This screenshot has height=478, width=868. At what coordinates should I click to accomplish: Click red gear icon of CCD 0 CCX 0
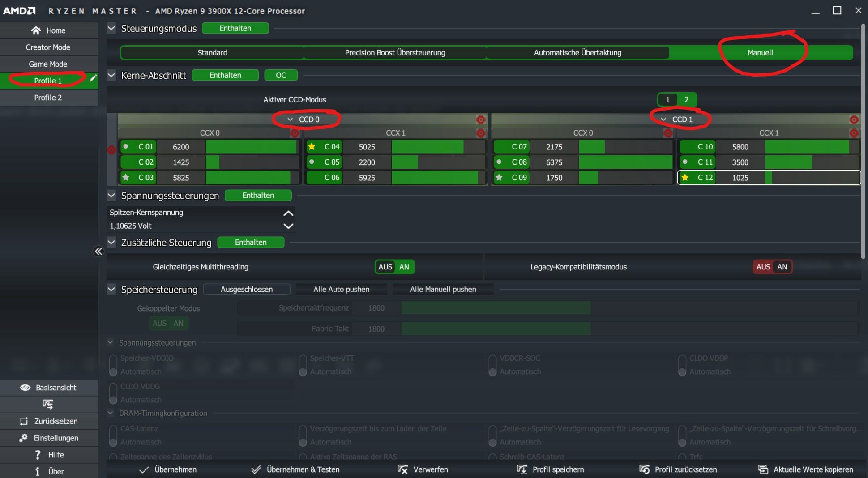pyautogui.click(x=295, y=133)
